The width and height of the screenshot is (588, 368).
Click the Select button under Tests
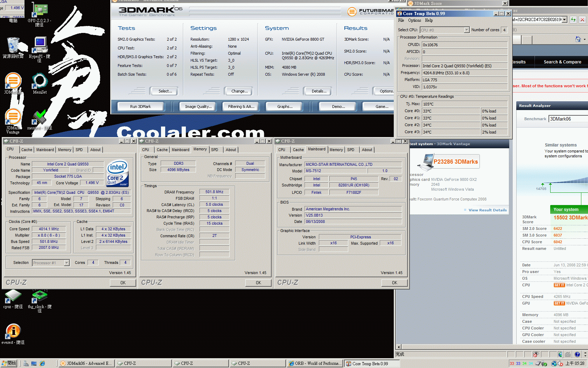click(165, 91)
